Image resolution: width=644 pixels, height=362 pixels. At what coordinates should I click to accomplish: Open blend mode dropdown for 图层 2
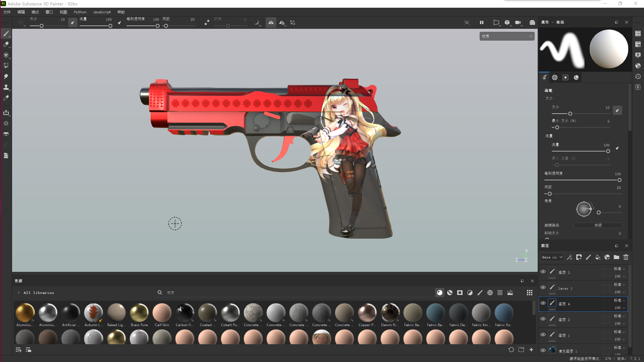point(619,316)
